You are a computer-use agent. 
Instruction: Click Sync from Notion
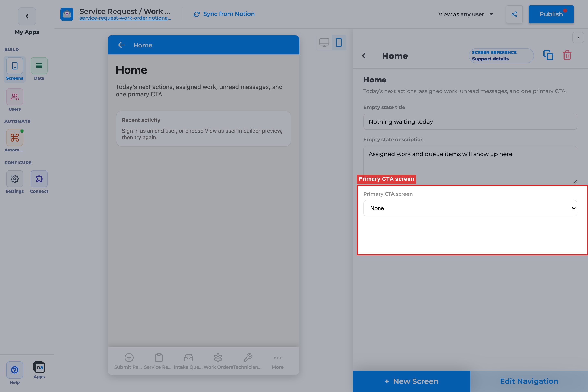pos(224,14)
